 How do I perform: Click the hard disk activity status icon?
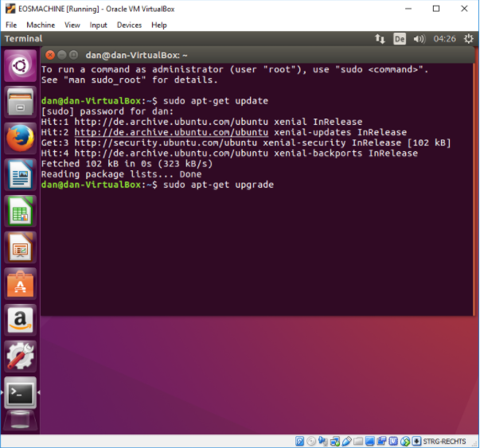pos(299,442)
